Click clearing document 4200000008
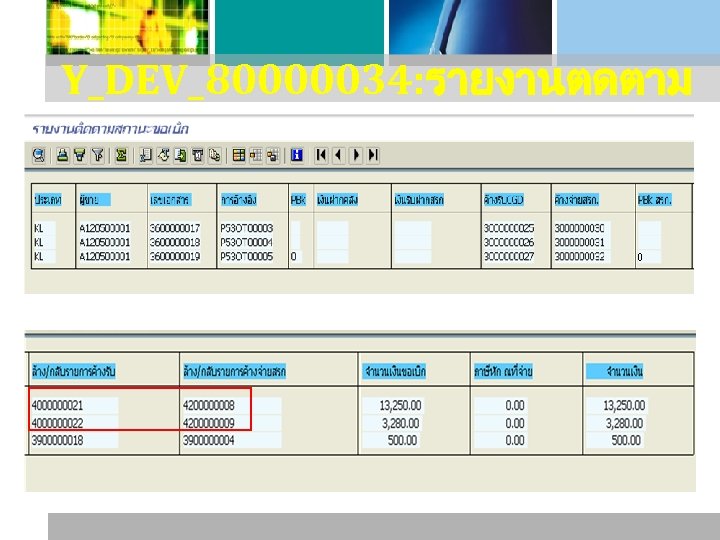This screenshot has width=720, height=540. pyautogui.click(x=209, y=405)
